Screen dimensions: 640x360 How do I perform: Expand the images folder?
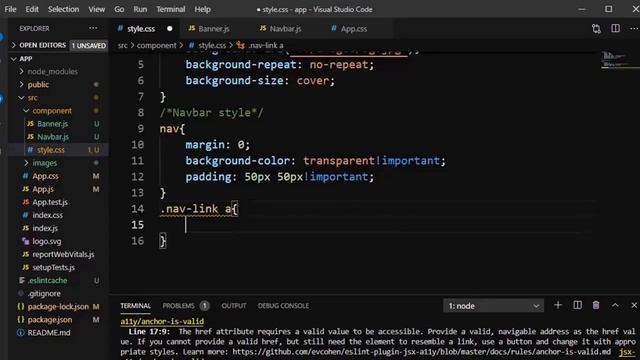coord(59,163)
